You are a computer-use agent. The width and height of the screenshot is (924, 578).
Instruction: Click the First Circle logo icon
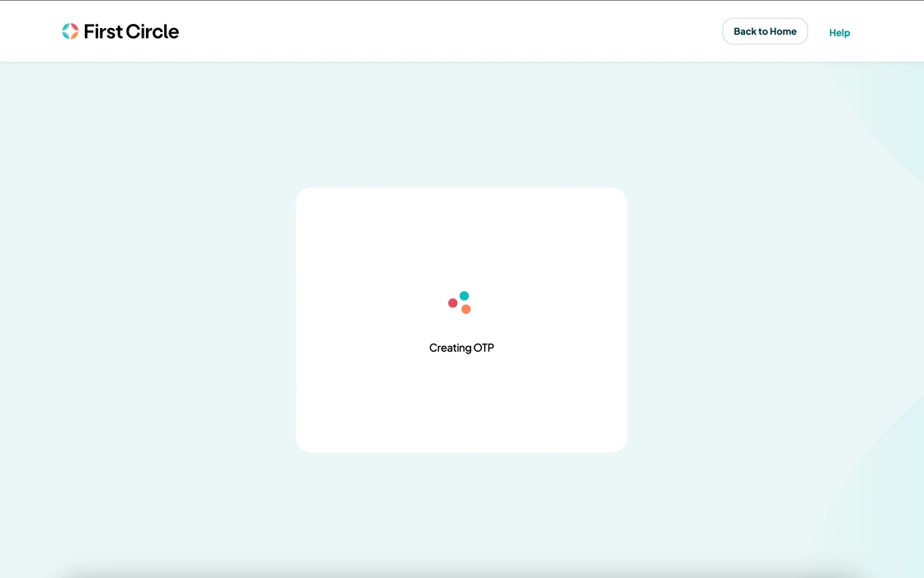70,31
